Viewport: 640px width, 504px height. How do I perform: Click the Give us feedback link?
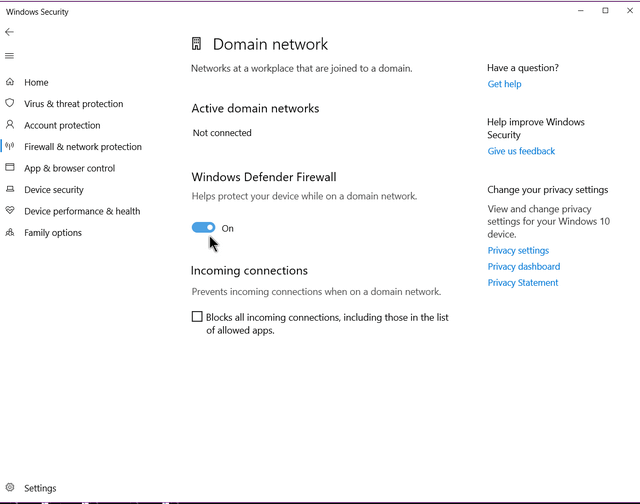521,151
